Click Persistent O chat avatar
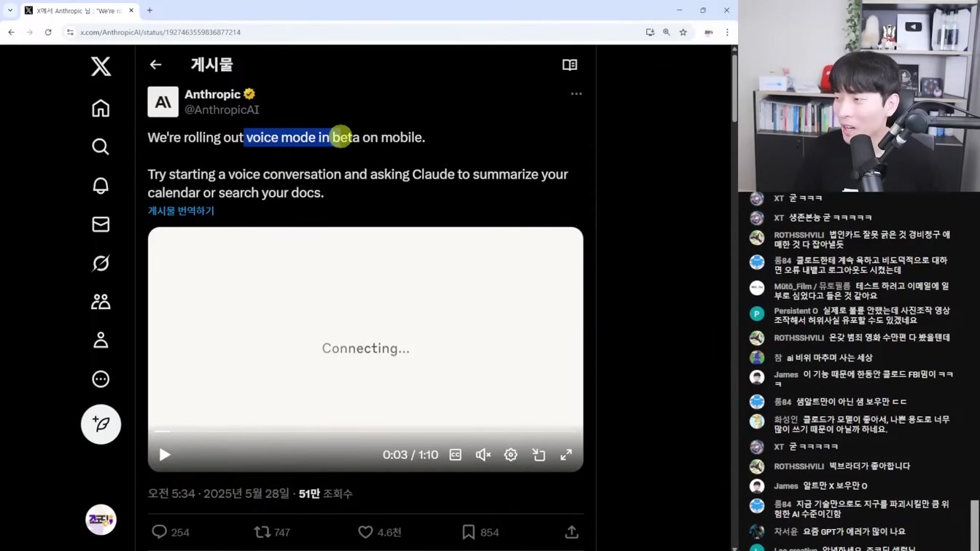980x551 pixels. point(757,314)
